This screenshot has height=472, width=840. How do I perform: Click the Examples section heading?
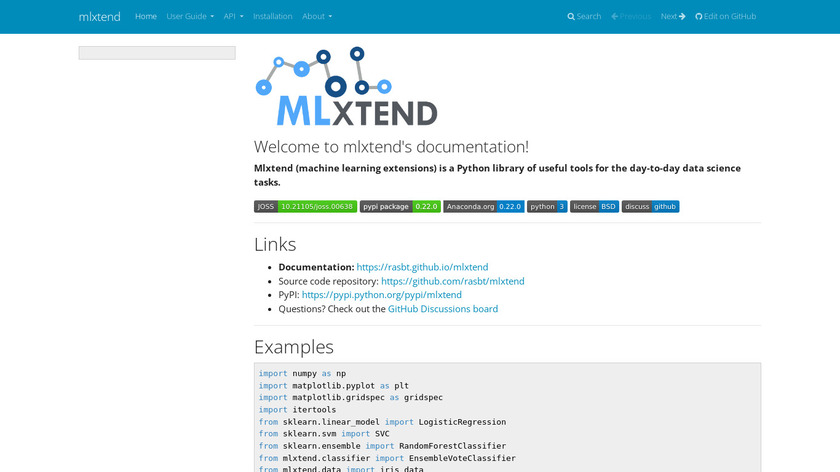[294, 347]
